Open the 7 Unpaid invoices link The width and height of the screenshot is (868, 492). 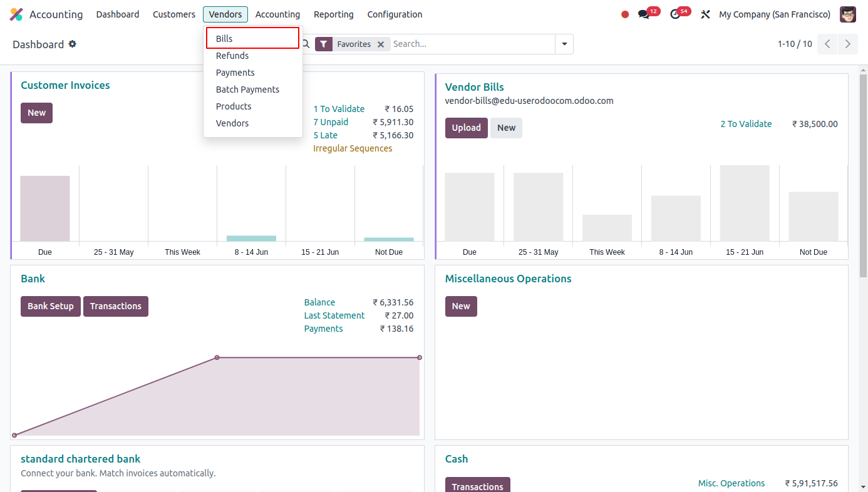331,121
